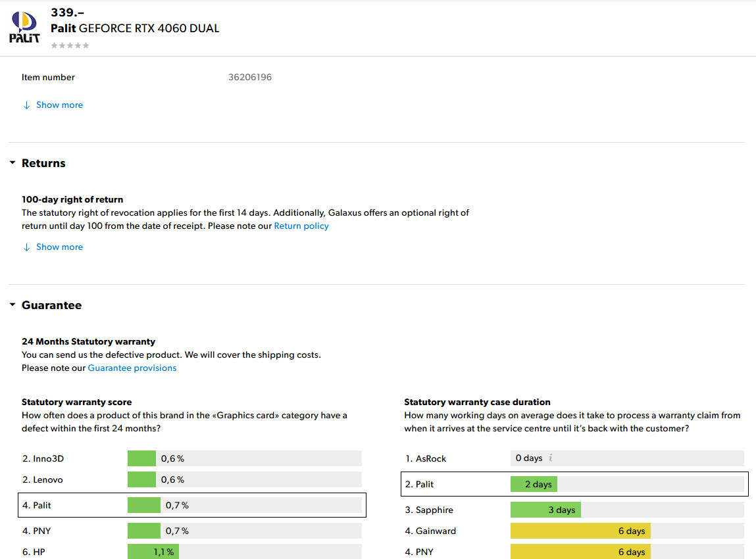Click the '4. Gainward' duration row label
This screenshot has height=559, width=756.
tap(430, 531)
